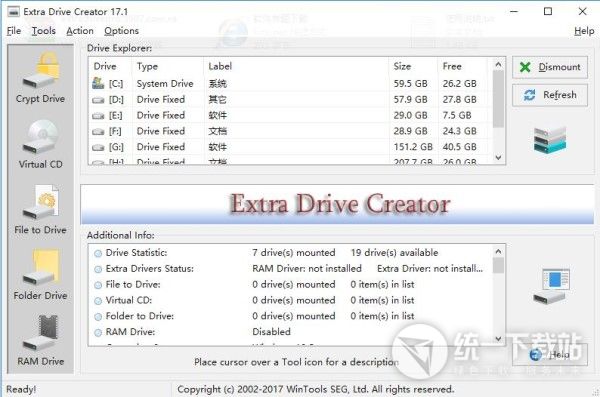Click the Folder to Drive info bullet

[98, 317]
